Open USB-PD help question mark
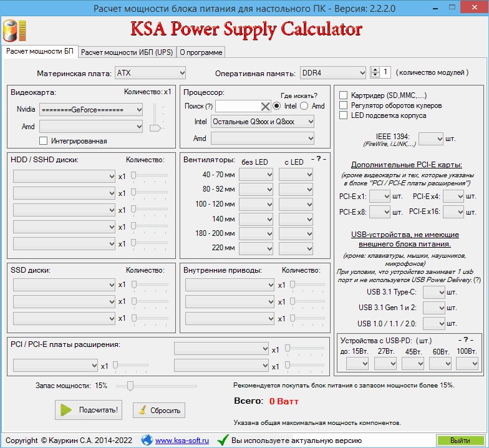 tap(465, 339)
